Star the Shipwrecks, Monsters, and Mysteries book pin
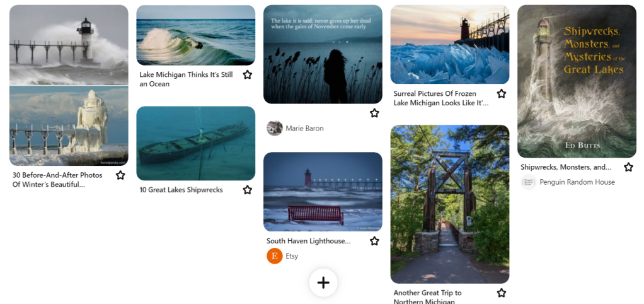Screen dimensions: 644x304 [628, 167]
